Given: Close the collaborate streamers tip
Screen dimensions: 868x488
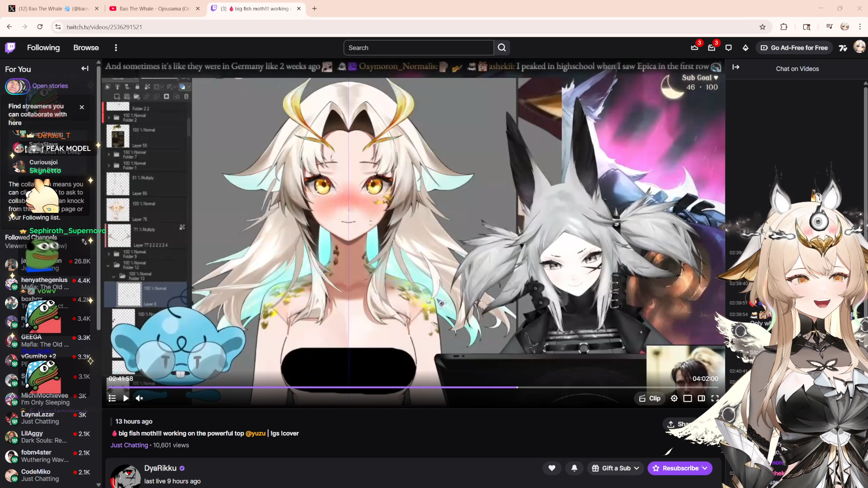Looking at the screenshot, I should click(82, 107).
